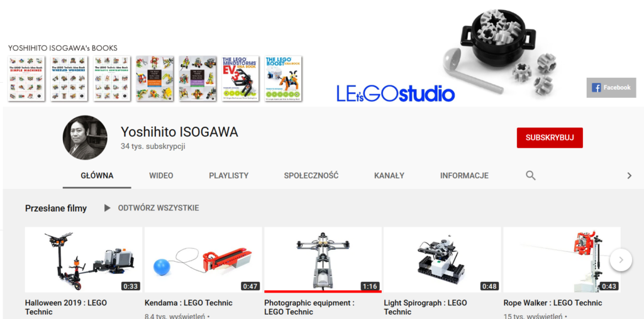
Task: Show next videos with round arrow button
Action: (x=621, y=259)
